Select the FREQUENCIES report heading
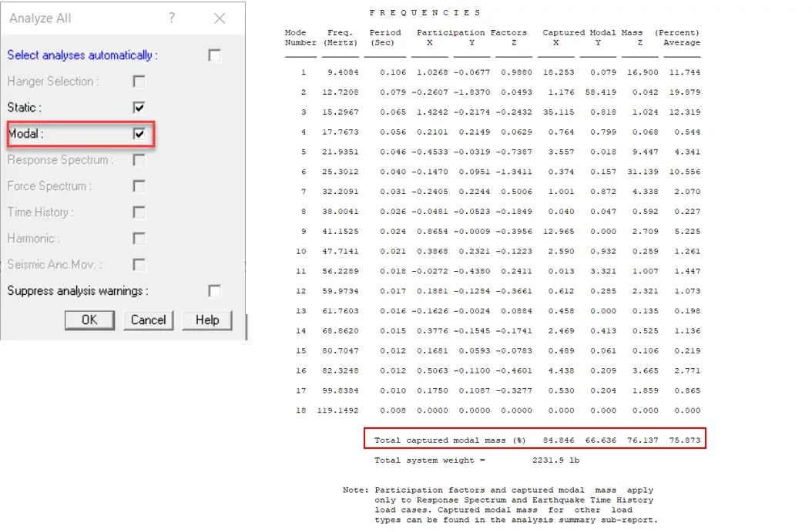The height and width of the screenshot is (532, 812). [x=424, y=13]
